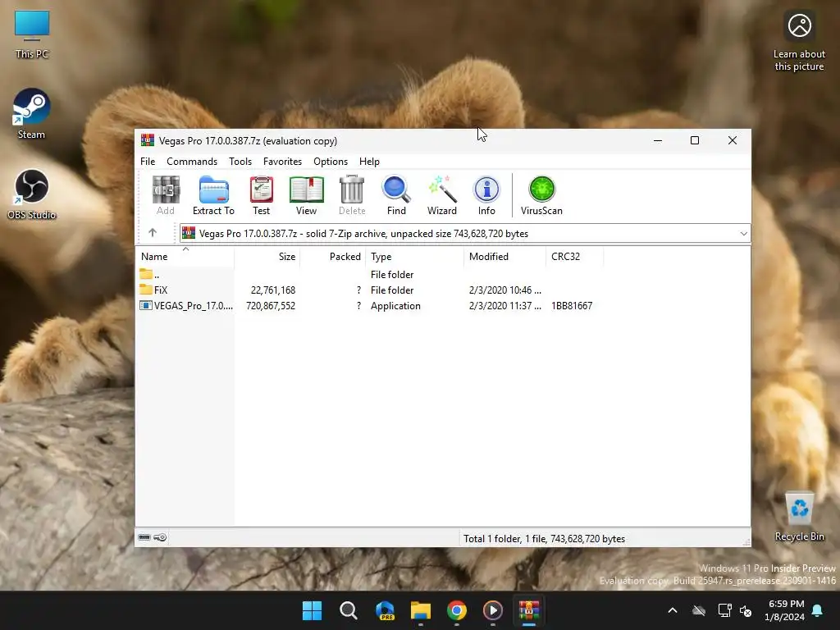Open Extract To from the toolbar
This screenshot has height=630, width=840.
click(x=213, y=195)
